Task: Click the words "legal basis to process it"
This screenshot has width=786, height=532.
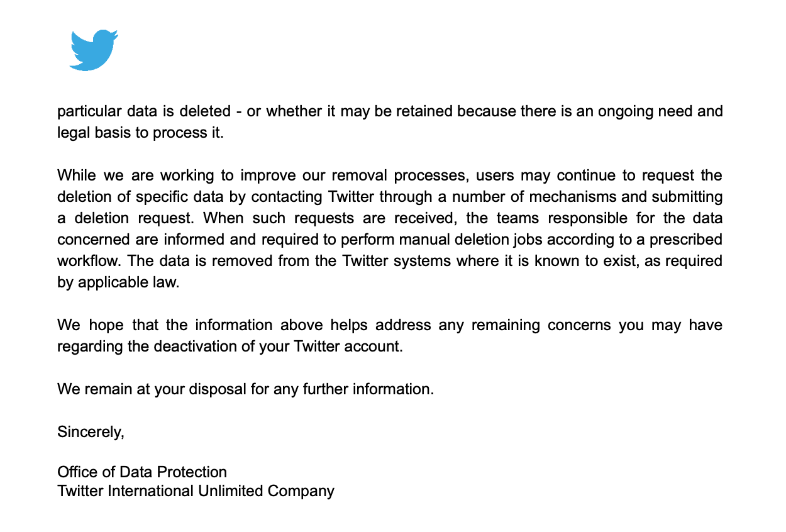Action: click(140, 134)
